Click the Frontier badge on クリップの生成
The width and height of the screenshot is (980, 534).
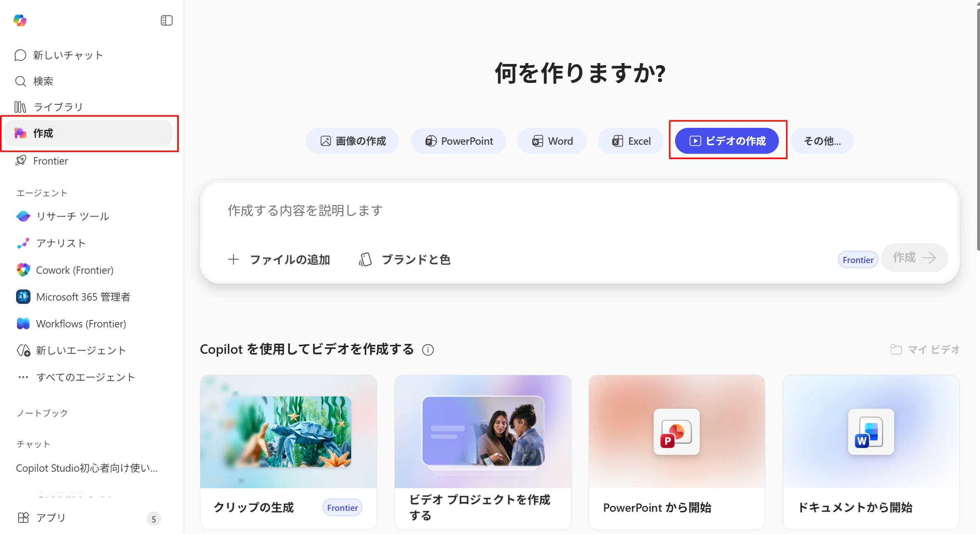point(342,508)
